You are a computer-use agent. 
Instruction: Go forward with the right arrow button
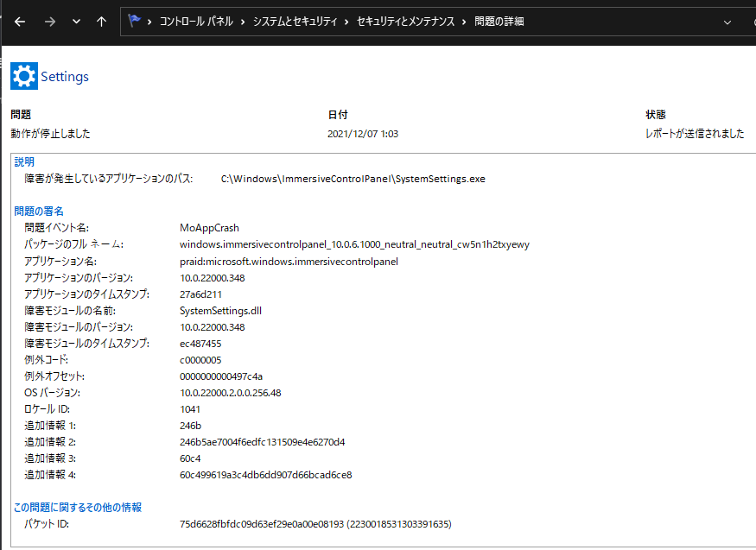pyautogui.click(x=49, y=22)
